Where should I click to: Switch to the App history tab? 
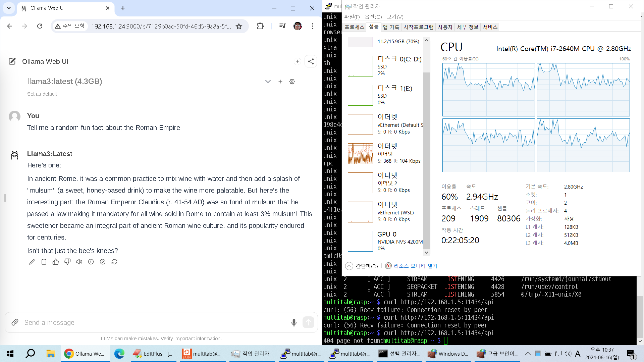click(x=391, y=27)
